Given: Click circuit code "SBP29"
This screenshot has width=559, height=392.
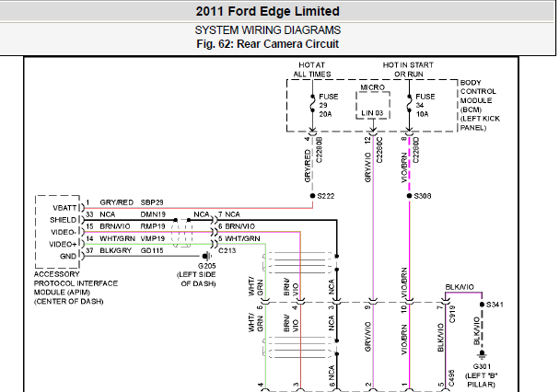Looking at the screenshot, I should pyautogui.click(x=152, y=202).
